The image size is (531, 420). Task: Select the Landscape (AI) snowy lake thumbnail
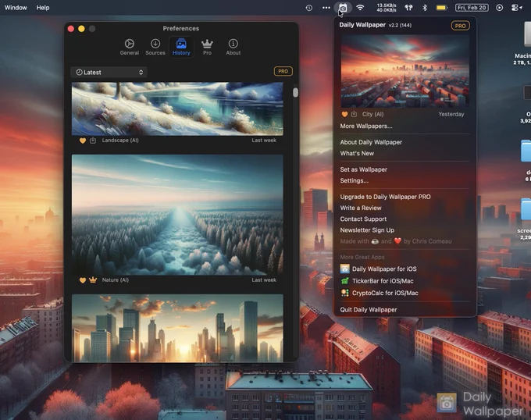pos(177,109)
